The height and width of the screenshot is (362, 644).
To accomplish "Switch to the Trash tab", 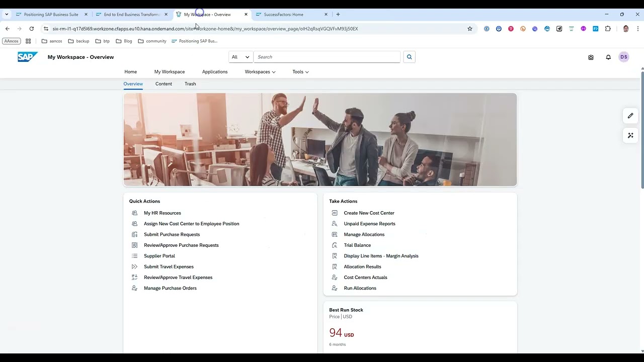I will [x=190, y=84].
